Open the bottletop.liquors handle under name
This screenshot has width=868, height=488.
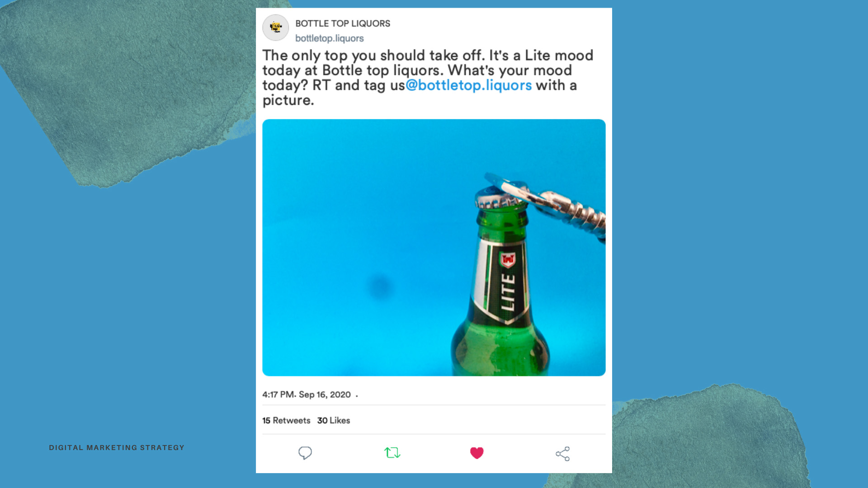pos(330,38)
